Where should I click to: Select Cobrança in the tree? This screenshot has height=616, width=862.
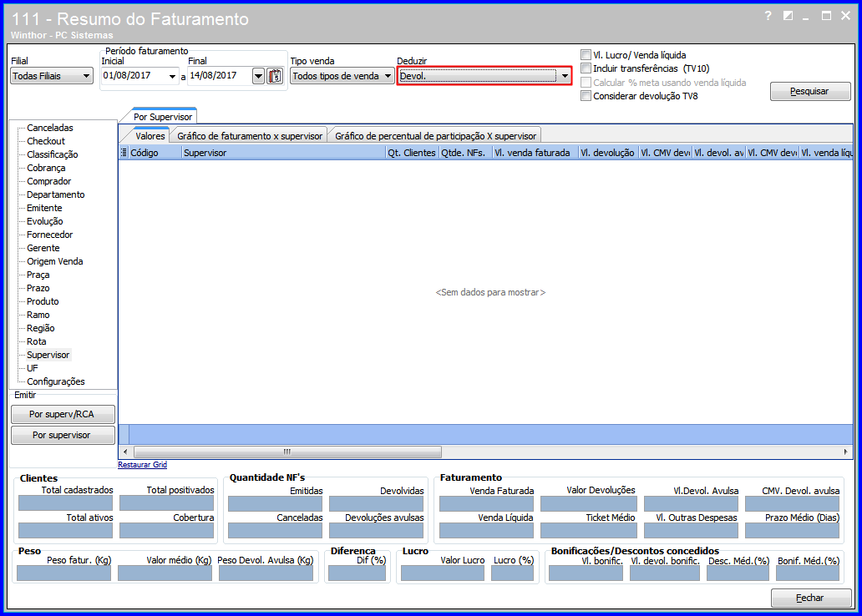(x=46, y=168)
